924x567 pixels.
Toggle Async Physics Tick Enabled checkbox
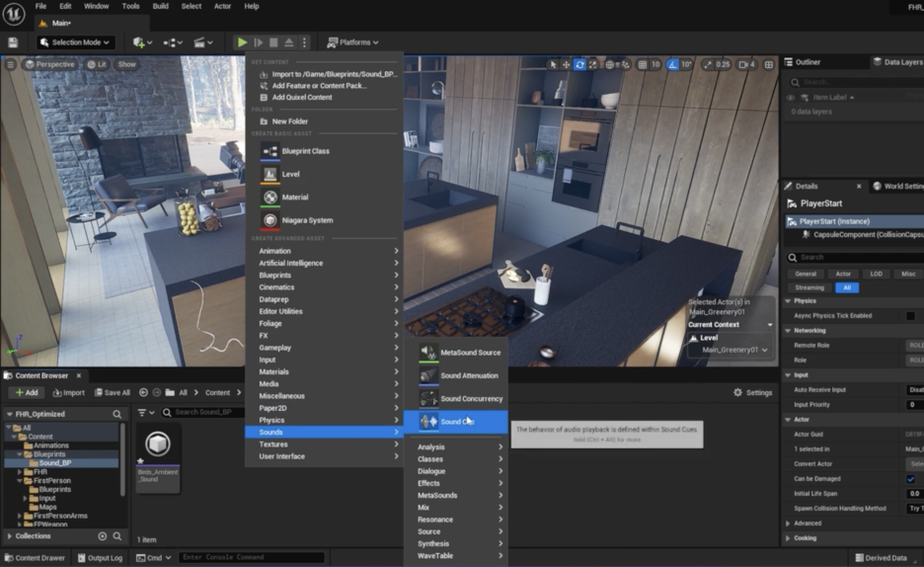pos(910,316)
